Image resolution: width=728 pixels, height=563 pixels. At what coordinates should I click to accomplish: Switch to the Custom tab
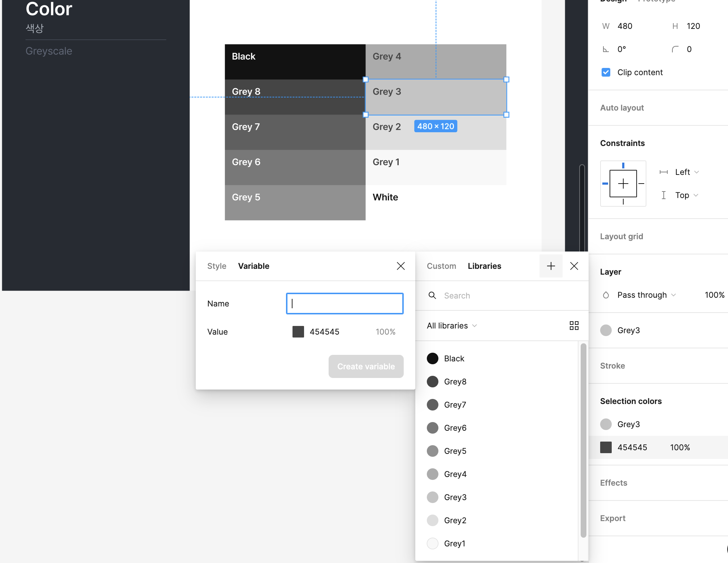(x=441, y=266)
